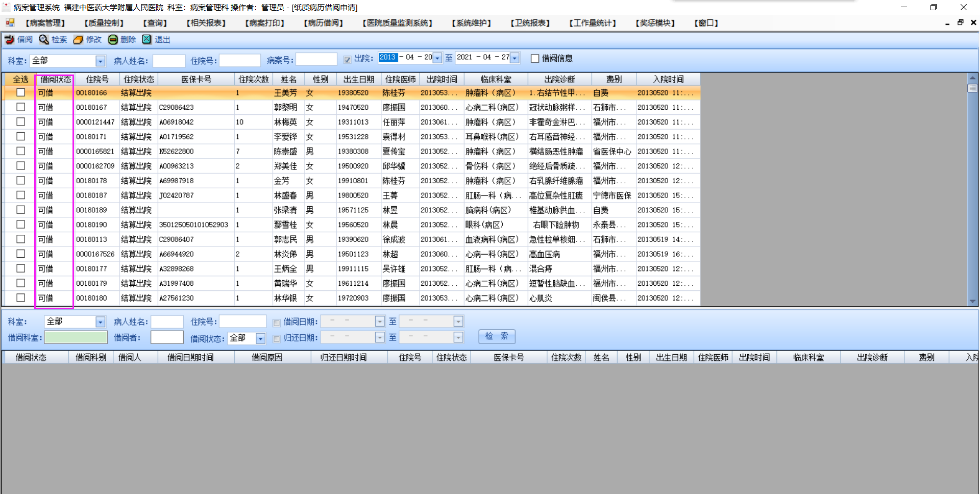Open the 医院质量监测系统 menu
Image resolution: width=980 pixels, height=494 pixels.
click(x=398, y=23)
